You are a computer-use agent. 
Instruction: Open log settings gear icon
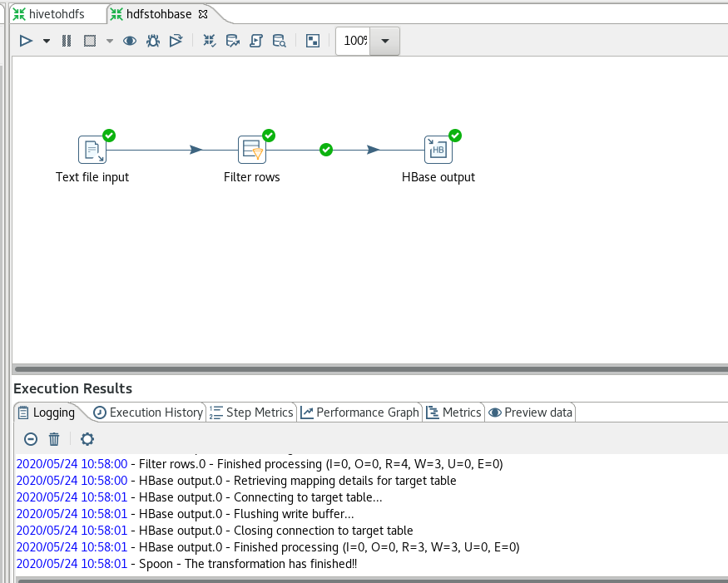tap(87, 439)
